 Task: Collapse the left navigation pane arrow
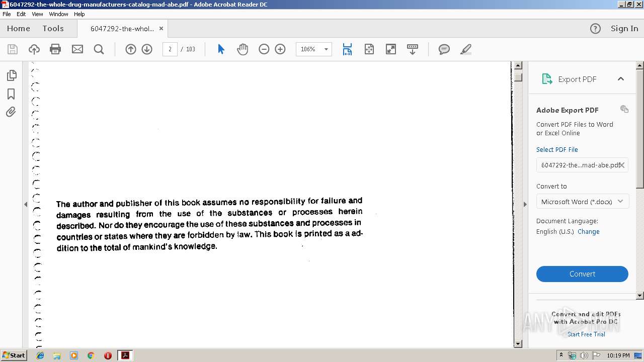26,204
